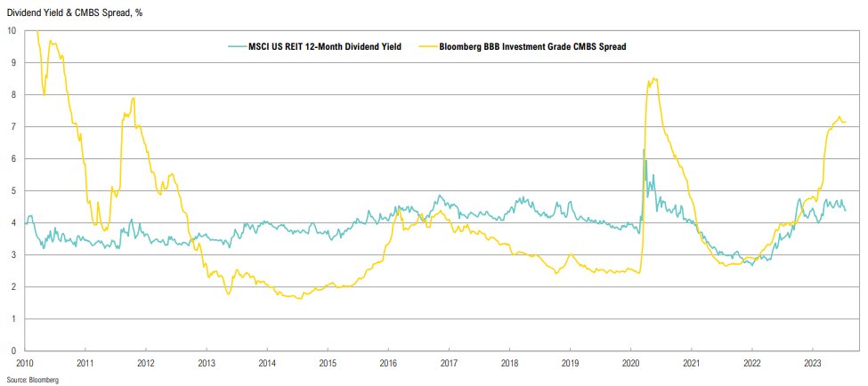The height and width of the screenshot is (386, 868).
Task: Click the 2010 label on the x-axis
Action: pyautogui.click(x=25, y=364)
